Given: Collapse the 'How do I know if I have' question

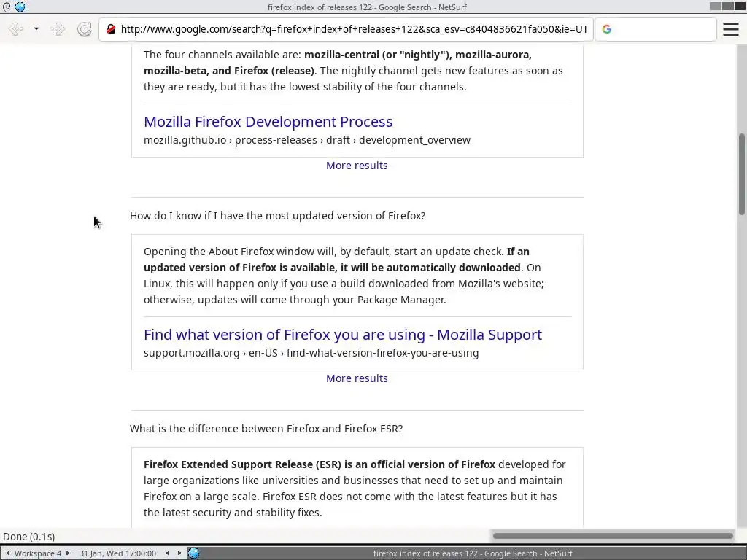Looking at the screenshot, I should point(278,216).
